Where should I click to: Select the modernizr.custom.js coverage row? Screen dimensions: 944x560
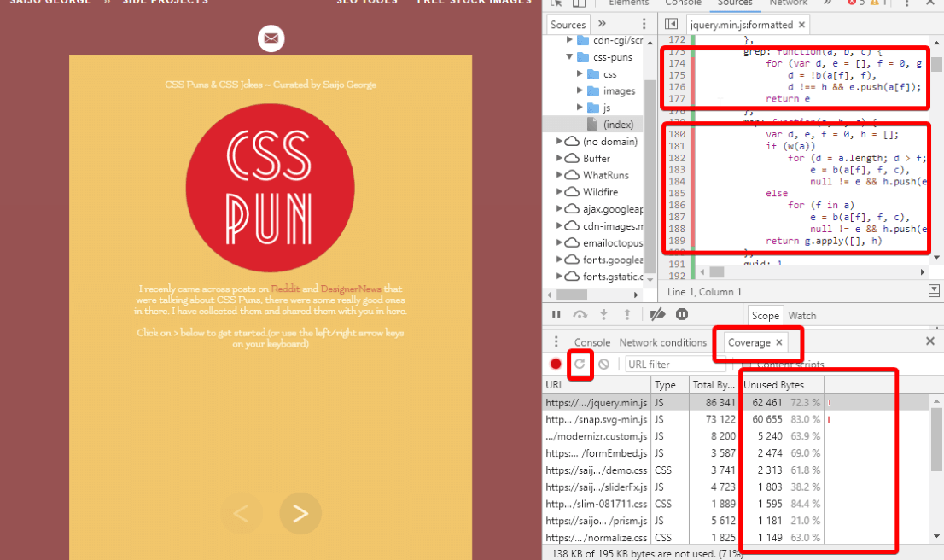coord(736,436)
